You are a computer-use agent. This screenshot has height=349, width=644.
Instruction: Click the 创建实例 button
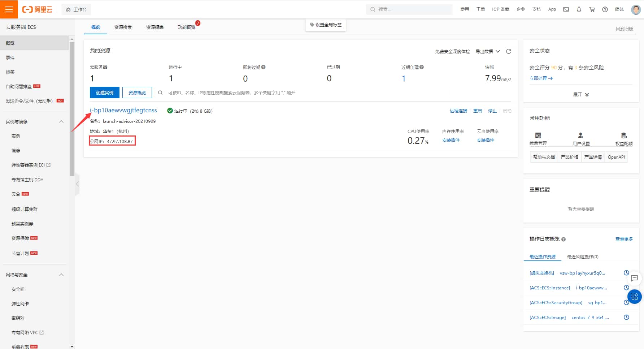104,92
